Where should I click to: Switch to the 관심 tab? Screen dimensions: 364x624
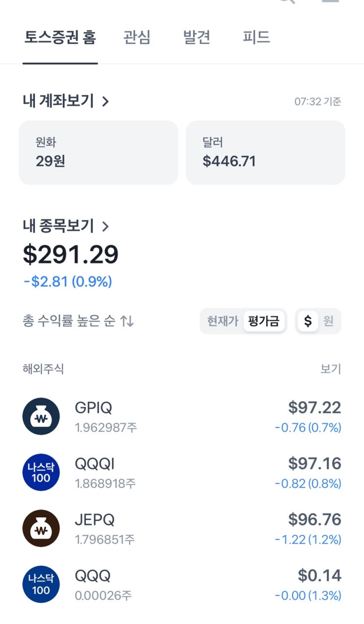[x=137, y=38]
